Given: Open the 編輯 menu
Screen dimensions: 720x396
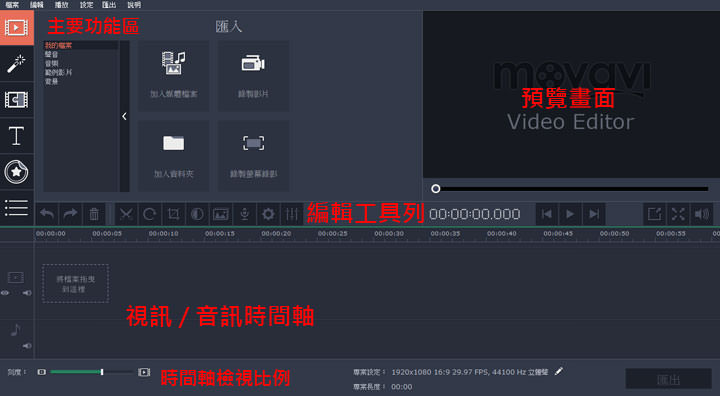Looking at the screenshot, I should 37,5.
